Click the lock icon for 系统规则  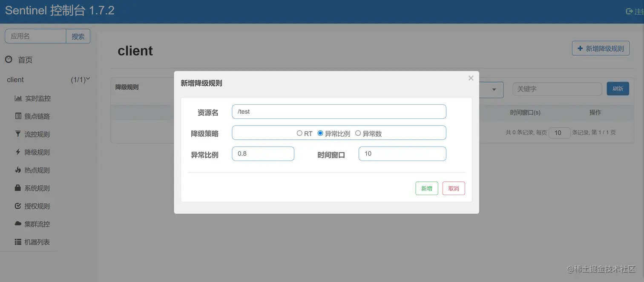pos(18,188)
